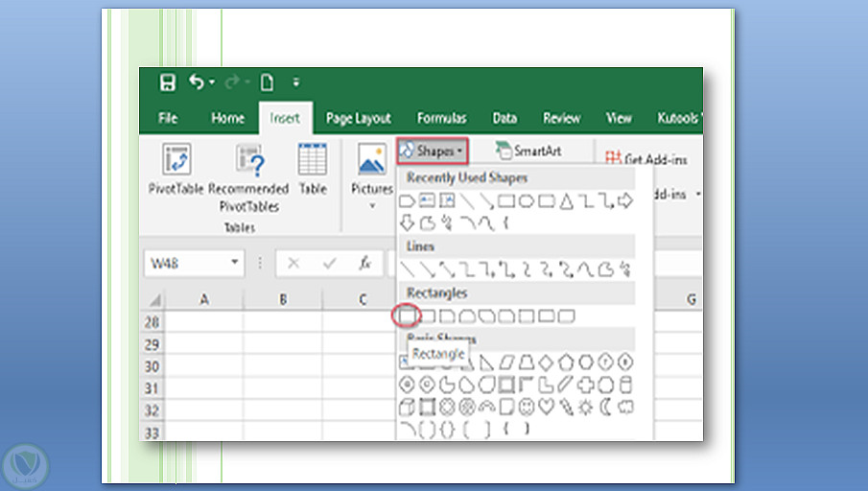The height and width of the screenshot is (491, 868).
Task: Click the SmartArt button
Action: [528, 151]
